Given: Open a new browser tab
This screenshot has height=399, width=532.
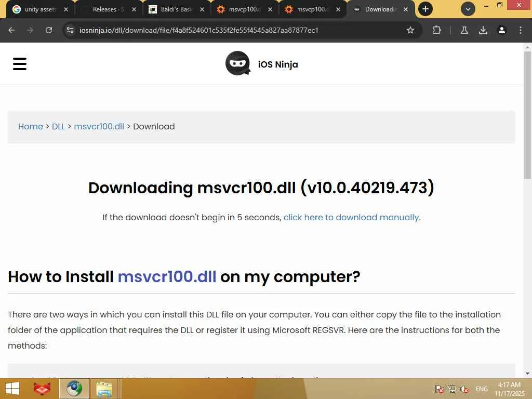Looking at the screenshot, I should pos(425,9).
